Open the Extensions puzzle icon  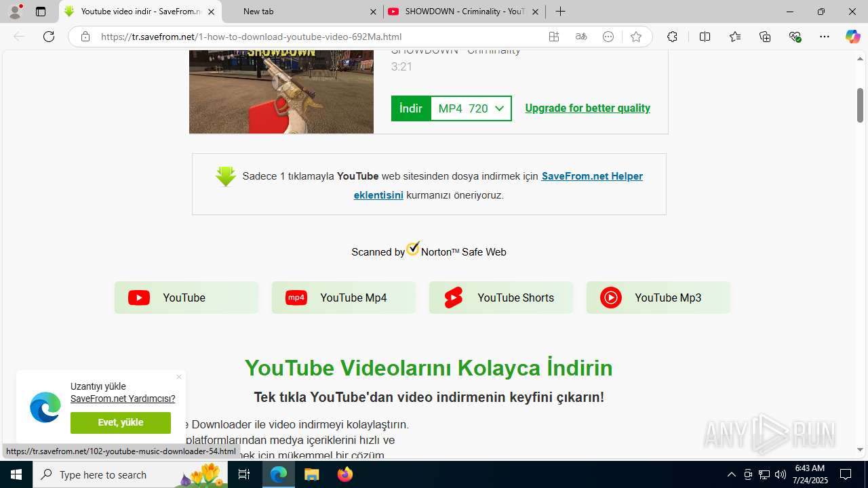672,37
